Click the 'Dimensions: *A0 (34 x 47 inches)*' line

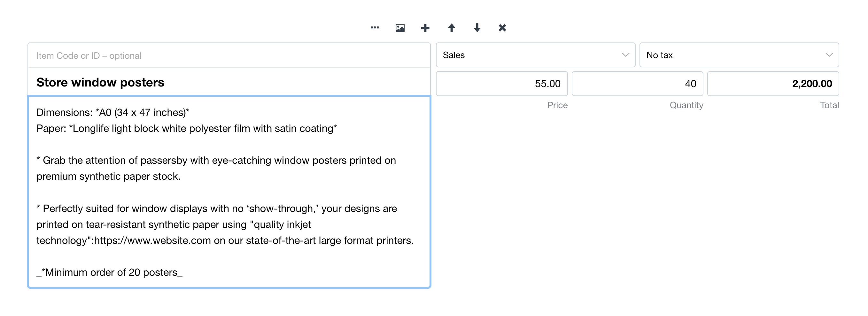(x=113, y=112)
